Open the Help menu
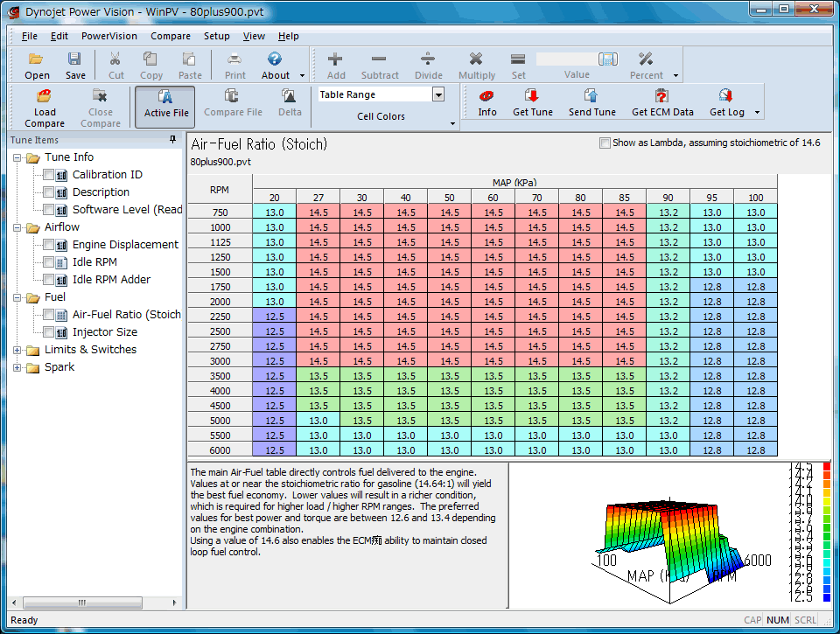The height and width of the screenshot is (634, 840). point(288,36)
